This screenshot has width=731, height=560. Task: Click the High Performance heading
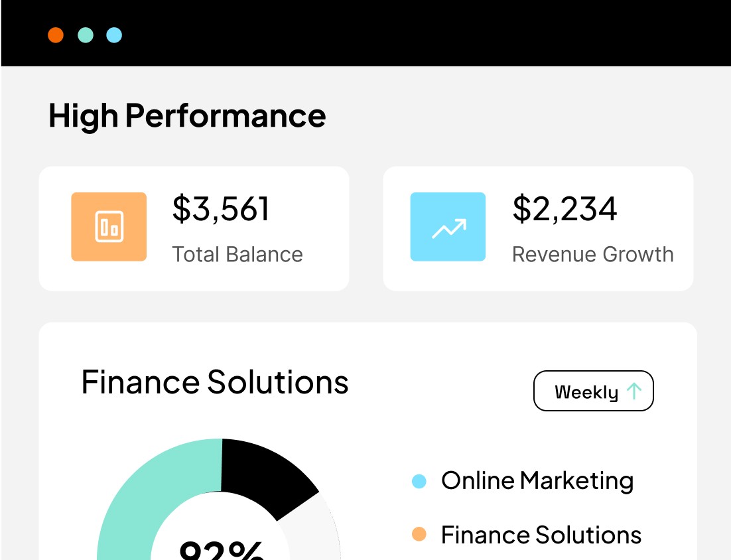tap(187, 115)
